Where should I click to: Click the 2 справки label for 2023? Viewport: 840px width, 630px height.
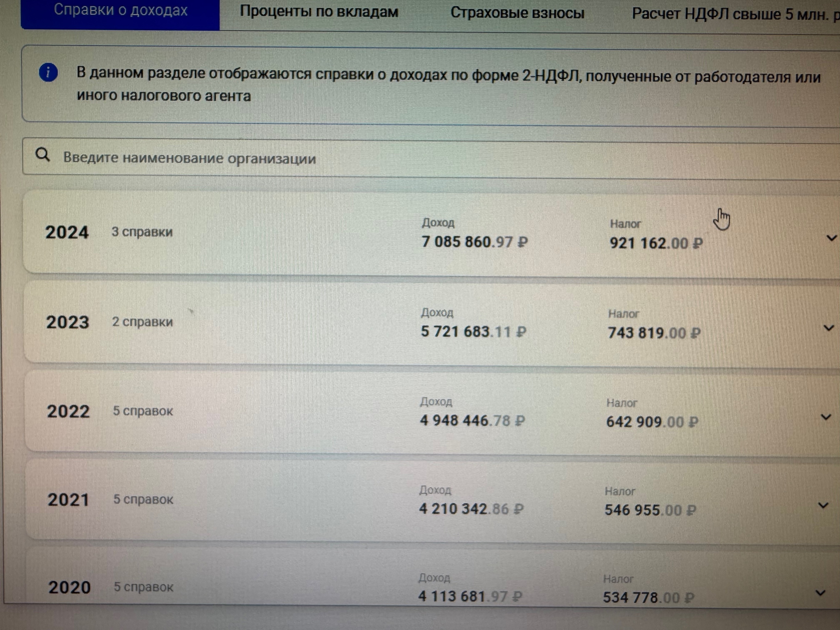(142, 322)
